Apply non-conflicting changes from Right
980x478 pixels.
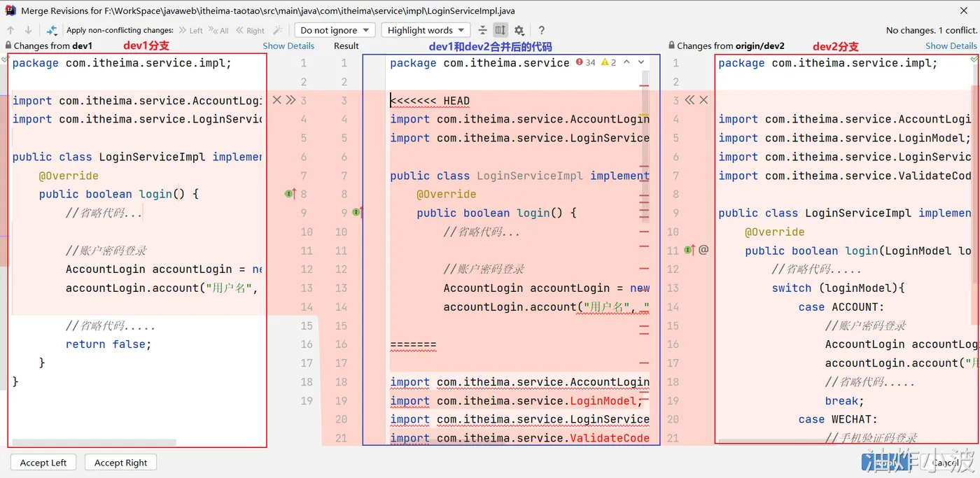pos(250,31)
